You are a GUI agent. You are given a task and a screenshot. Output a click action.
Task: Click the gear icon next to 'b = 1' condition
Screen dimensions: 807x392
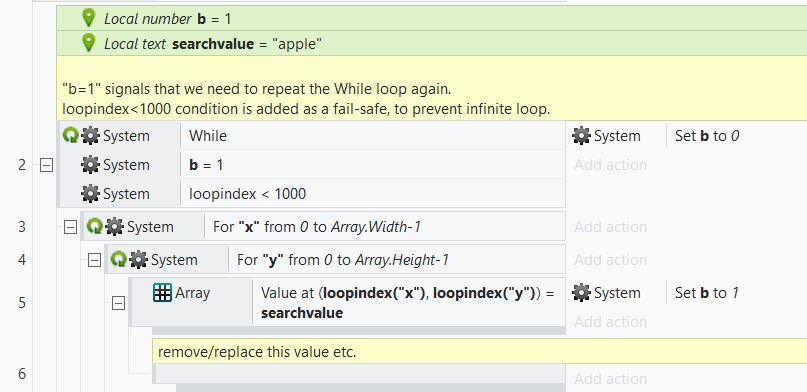(90, 165)
